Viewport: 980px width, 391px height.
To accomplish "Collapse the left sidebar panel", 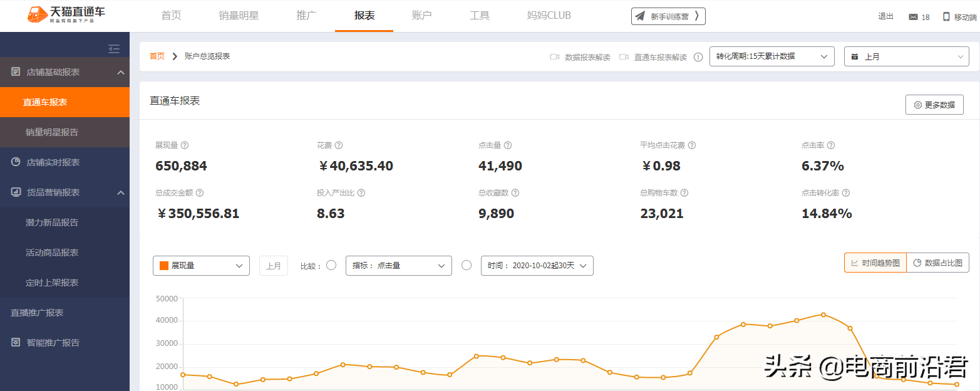I will tap(114, 48).
